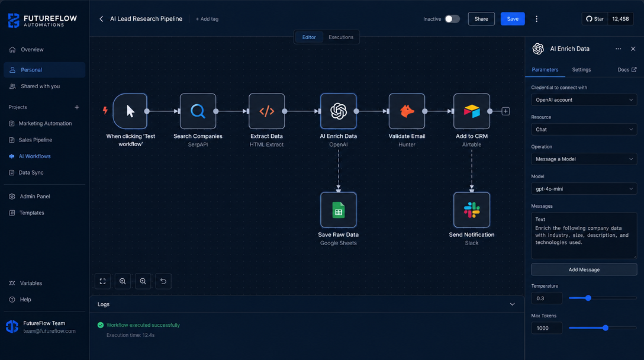Click the FutureFlow Team avatar

click(x=12, y=327)
